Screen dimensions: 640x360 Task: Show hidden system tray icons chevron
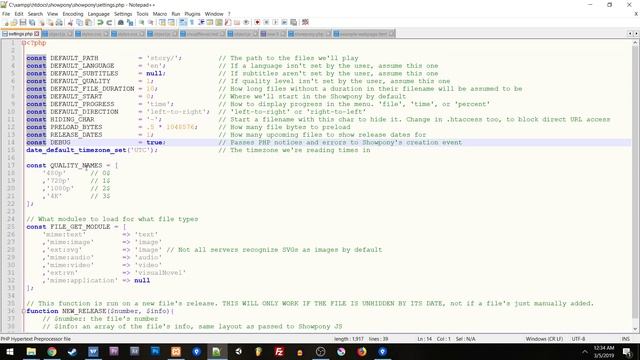pos(584,351)
